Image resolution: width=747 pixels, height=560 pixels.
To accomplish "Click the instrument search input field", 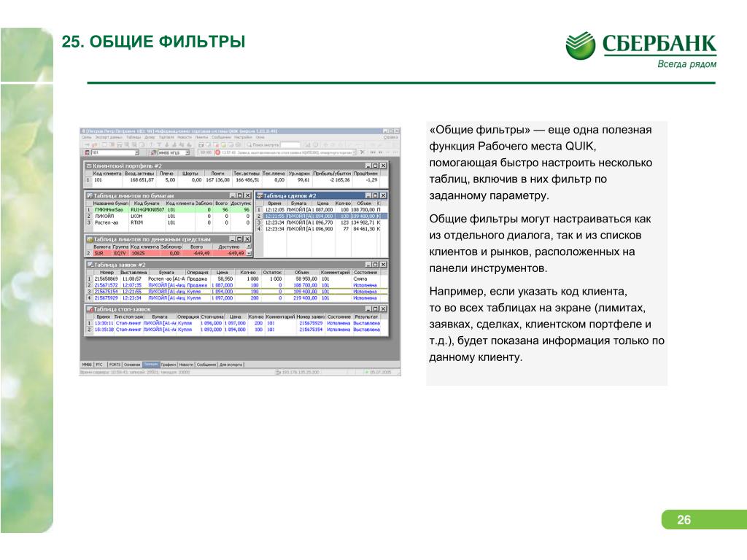I will 290,145.
